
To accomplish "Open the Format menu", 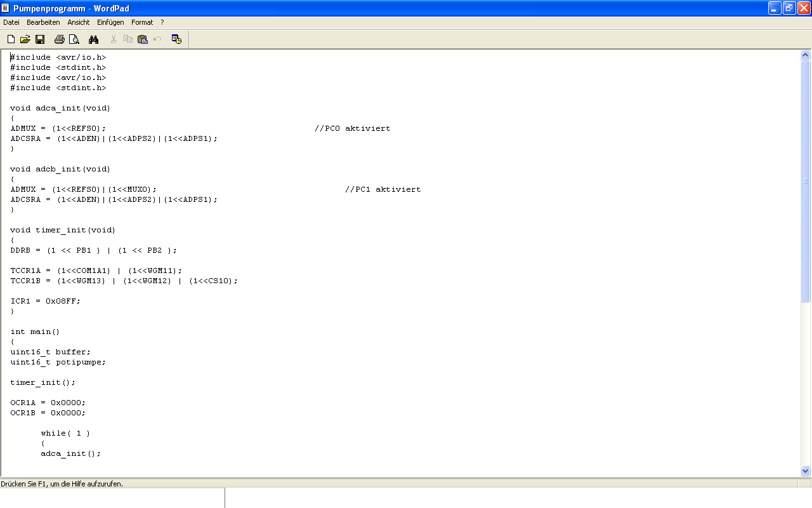I will pos(142,22).
